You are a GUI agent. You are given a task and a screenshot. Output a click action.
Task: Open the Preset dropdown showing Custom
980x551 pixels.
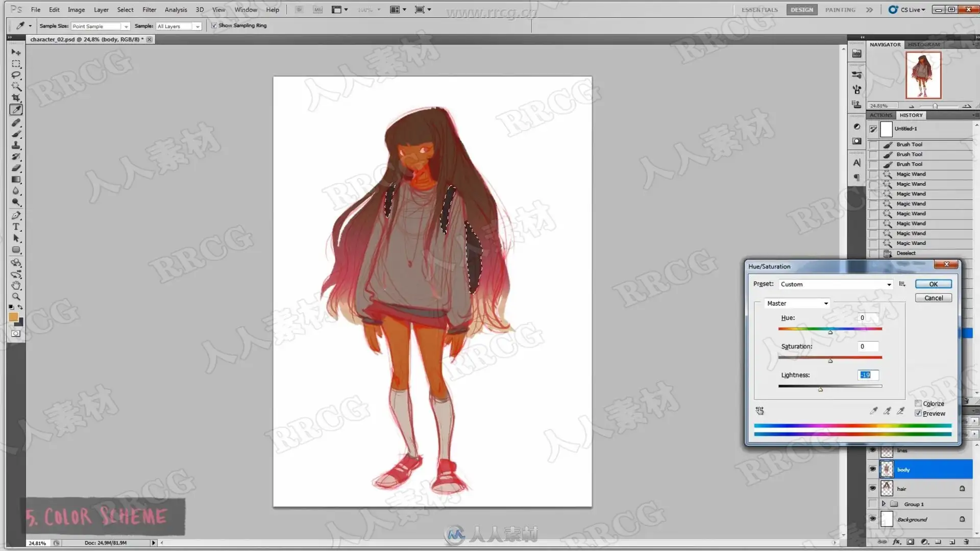[x=836, y=284]
